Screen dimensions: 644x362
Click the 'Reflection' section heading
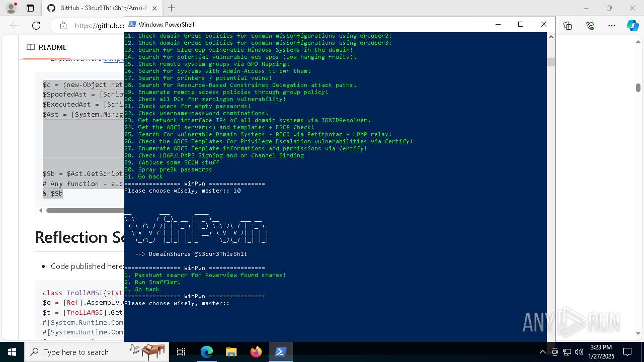pos(79,237)
